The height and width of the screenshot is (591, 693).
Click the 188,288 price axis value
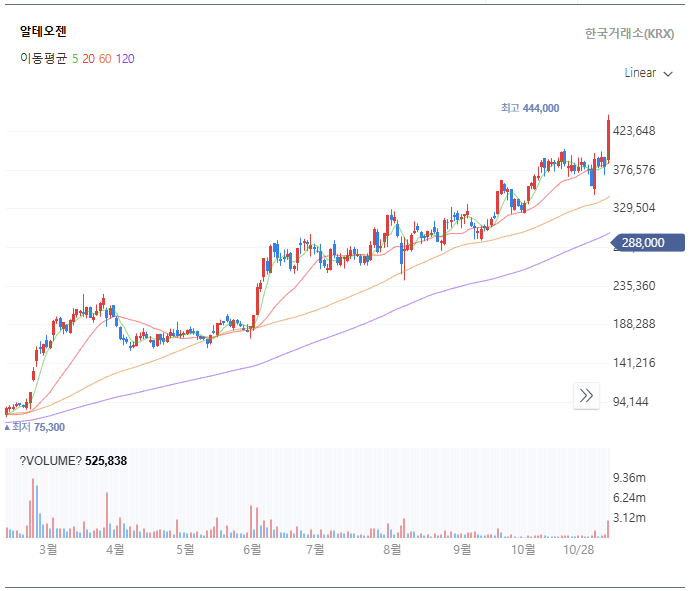(x=634, y=324)
